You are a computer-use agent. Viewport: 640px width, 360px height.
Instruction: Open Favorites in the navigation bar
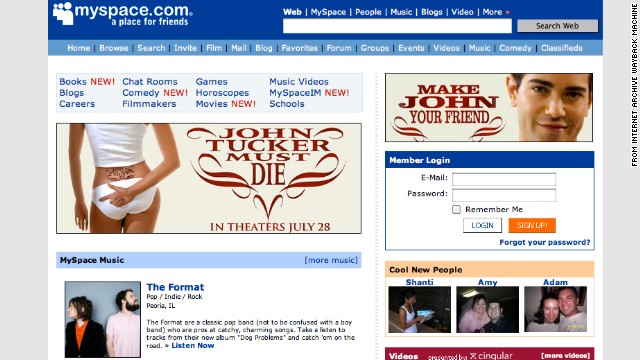pyautogui.click(x=300, y=48)
